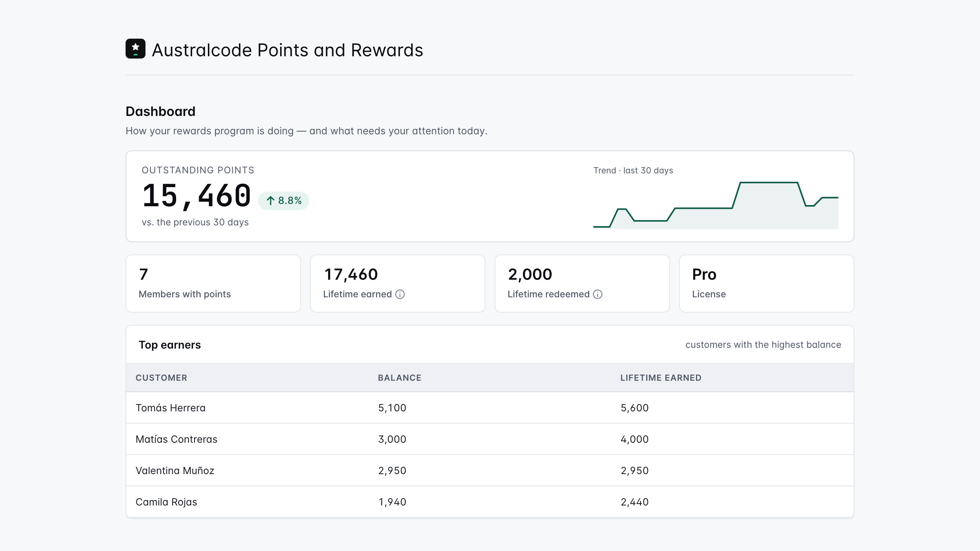Click the Top earners heading
The image size is (980, 551).
(x=170, y=345)
